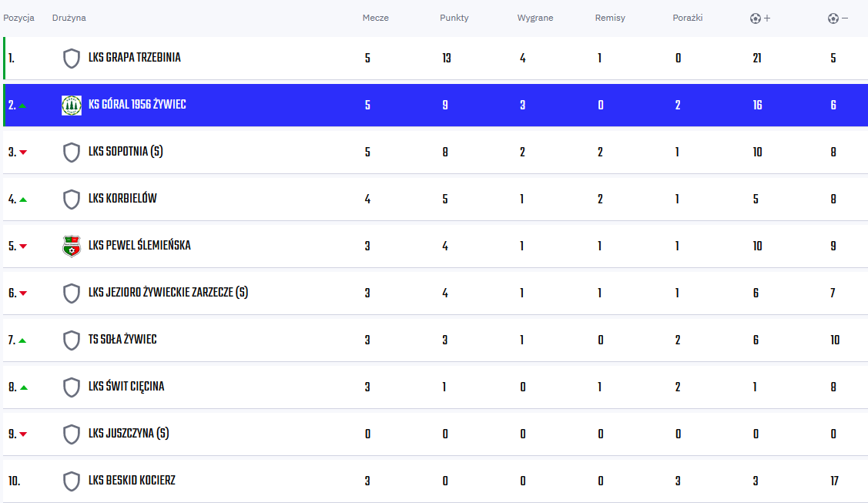Screen dimensions: 868x503
Task: Click the LKS Świt Cięcina shield crest
Action: click(x=72, y=387)
